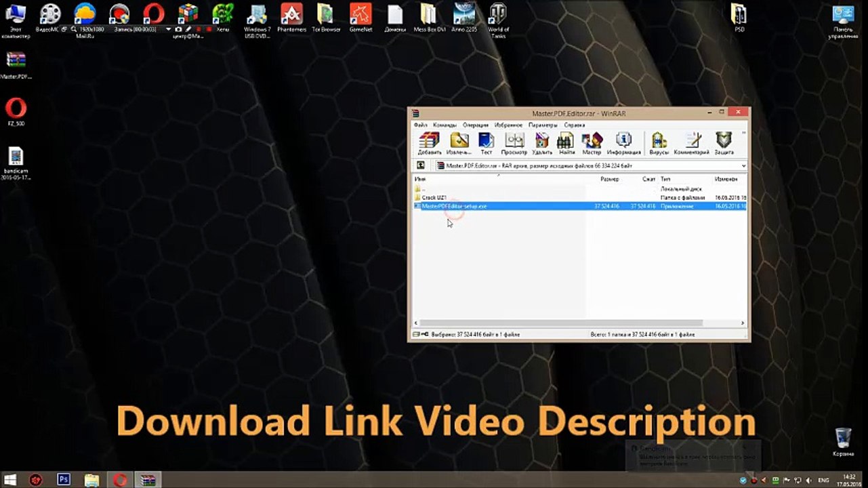Click the FZ_500 Opera desktop icon
868x488 pixels.
pyautogui.click(x=16, y=113)
